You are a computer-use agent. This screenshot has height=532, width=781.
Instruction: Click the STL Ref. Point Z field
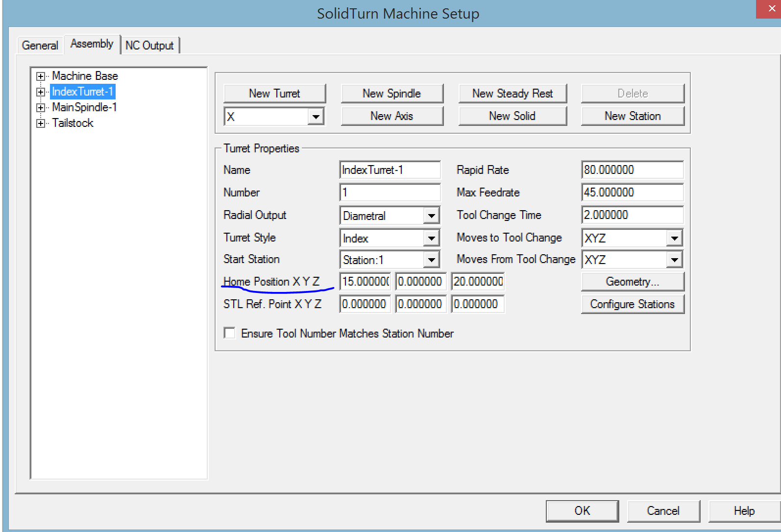[478, 304]
